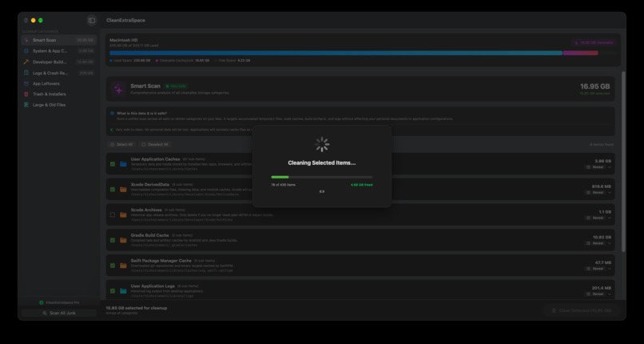
Task: Click the '4.68 GB freed' text
Action: coord(362,185)
